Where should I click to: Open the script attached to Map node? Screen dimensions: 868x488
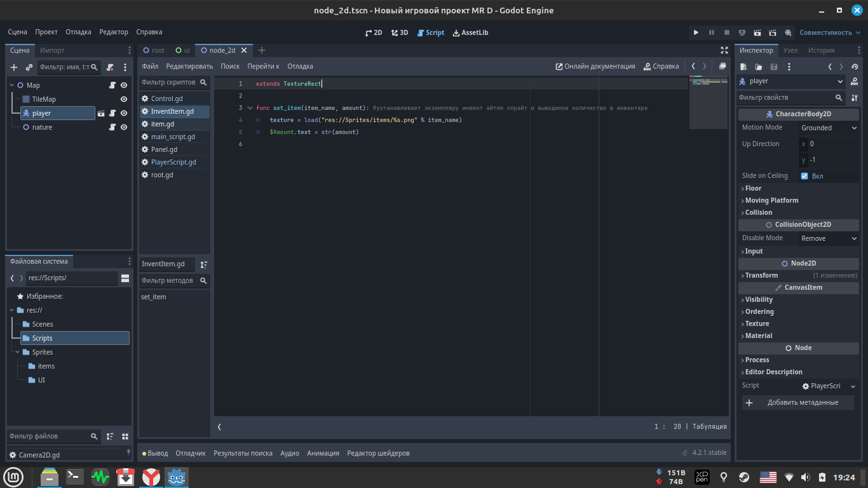pyautogui.click(x=112, y=85)
